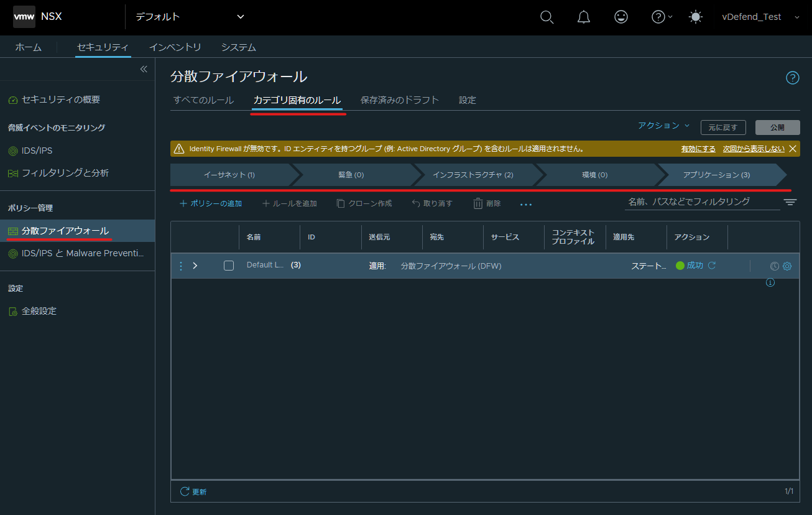Screen dimensions: 812x515
Task: Open the デフォルト project dropdown
Action: 190,17
